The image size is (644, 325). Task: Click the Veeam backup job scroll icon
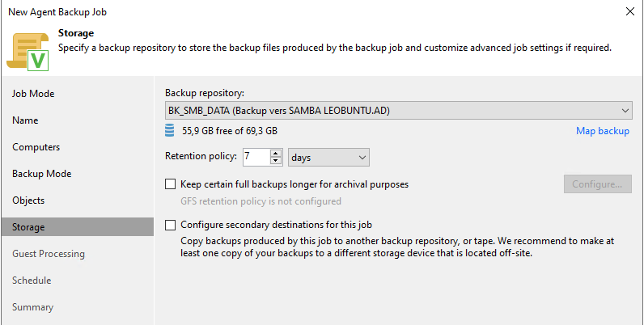28,51
